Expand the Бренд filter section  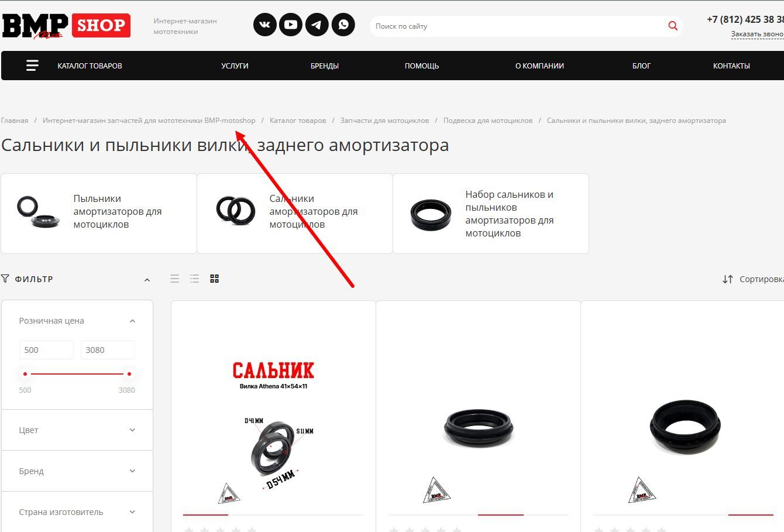tap(77, 471)
